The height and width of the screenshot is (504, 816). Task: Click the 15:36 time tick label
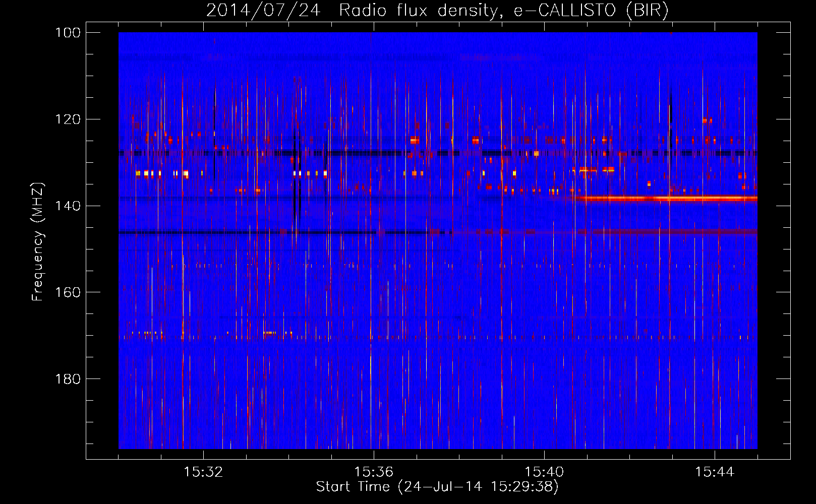(x=374, y=472)
